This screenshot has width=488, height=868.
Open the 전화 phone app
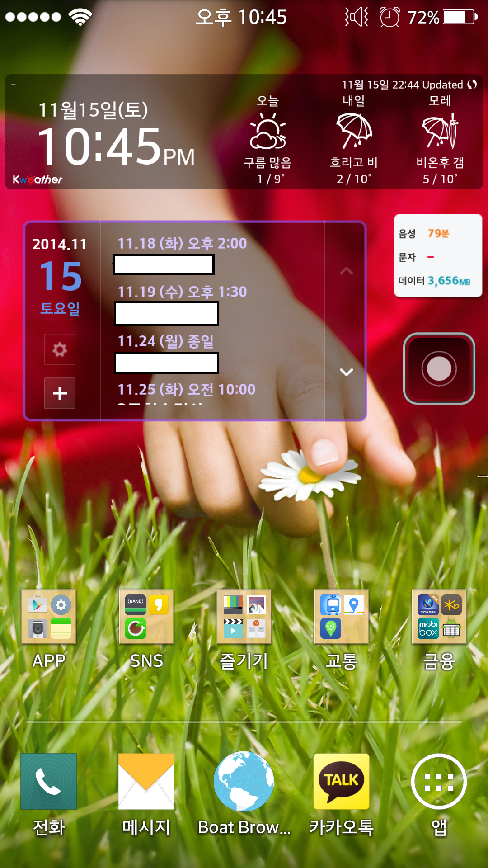[x=48, y=781]
